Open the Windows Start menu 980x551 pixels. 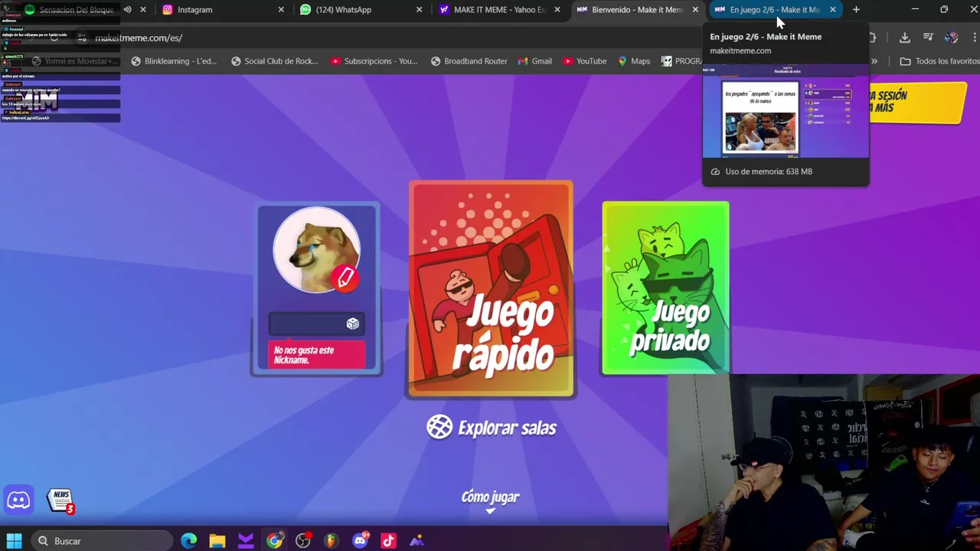15,540
